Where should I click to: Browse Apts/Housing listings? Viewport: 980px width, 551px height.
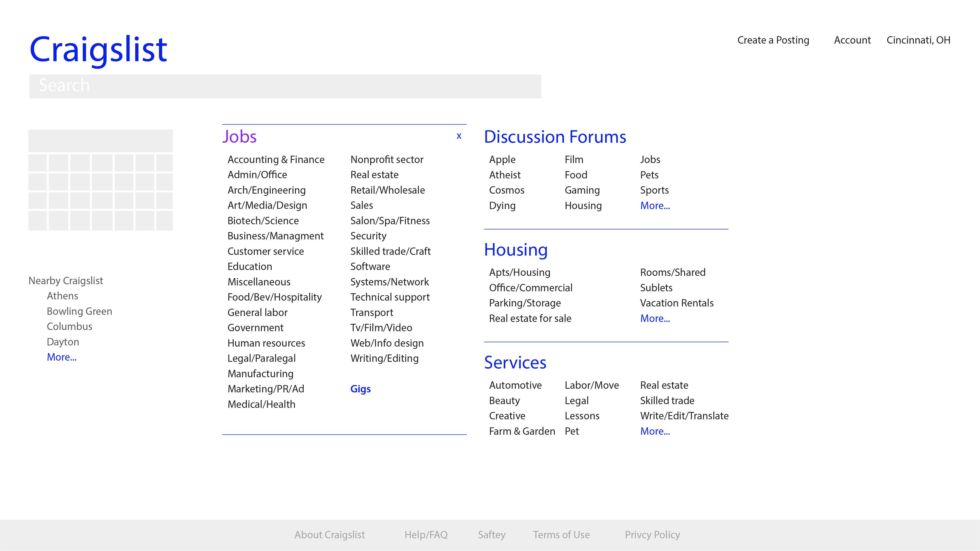tap(520, 273)
